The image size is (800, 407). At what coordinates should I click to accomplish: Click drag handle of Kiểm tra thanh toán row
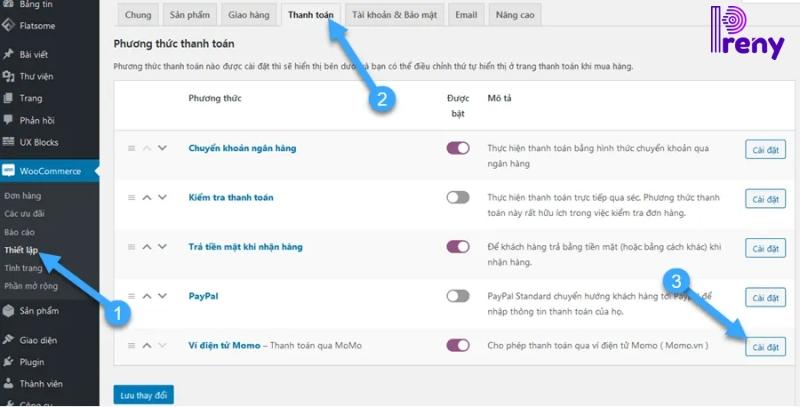[131, 197]
